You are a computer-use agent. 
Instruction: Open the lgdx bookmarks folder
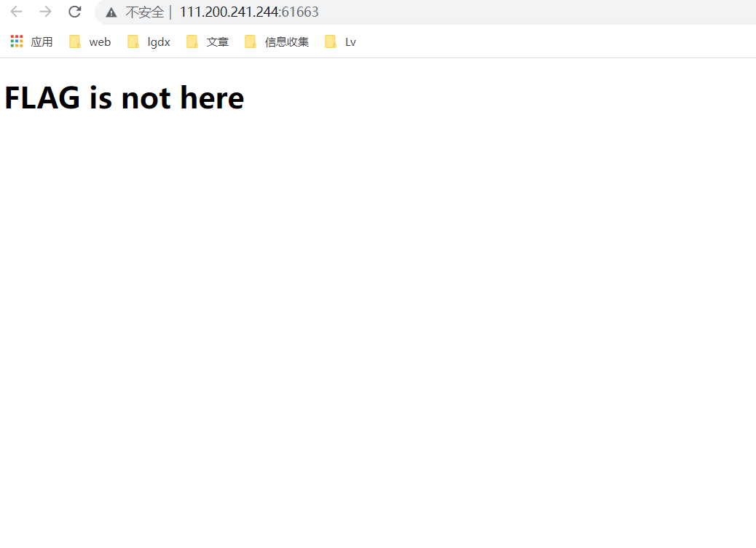coord(149,42)
